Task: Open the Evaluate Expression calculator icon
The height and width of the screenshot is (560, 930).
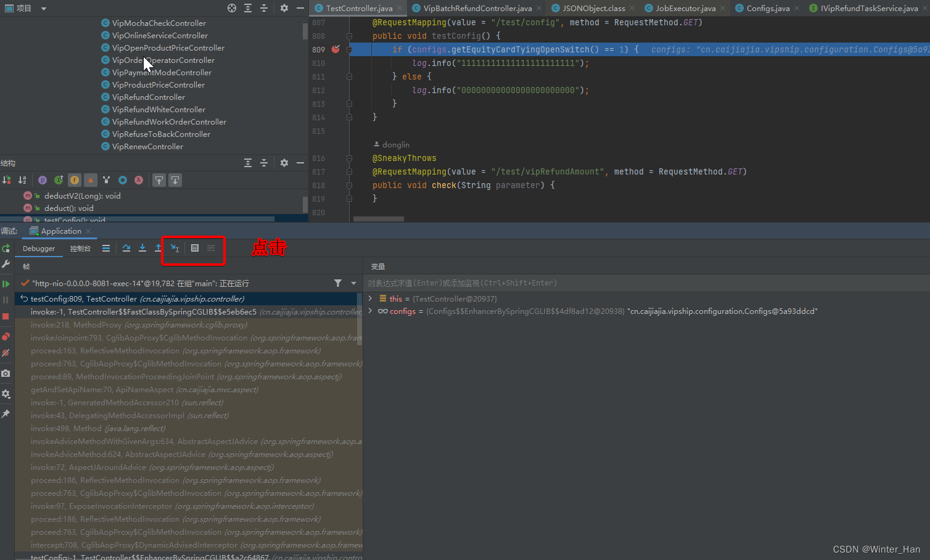Action: [195, 248]
